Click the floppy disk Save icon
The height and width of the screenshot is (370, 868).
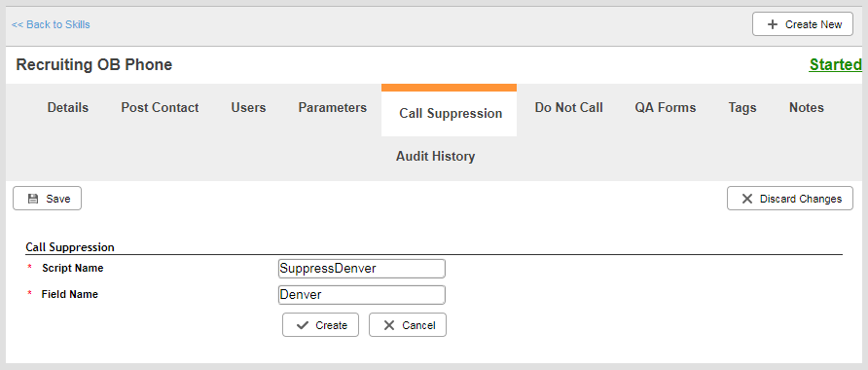(33, 199)
